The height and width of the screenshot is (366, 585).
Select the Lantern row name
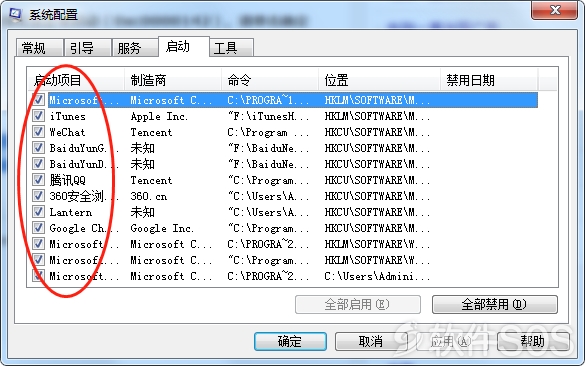pos(71,212)
